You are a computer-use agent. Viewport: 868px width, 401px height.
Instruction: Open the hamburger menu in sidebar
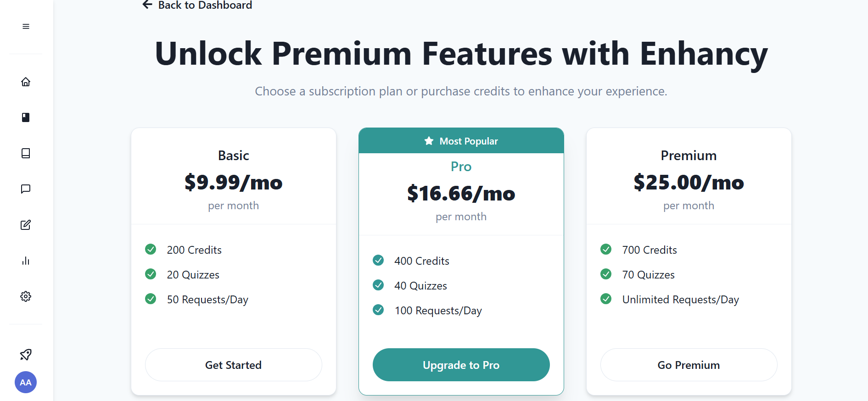(26, 27)
